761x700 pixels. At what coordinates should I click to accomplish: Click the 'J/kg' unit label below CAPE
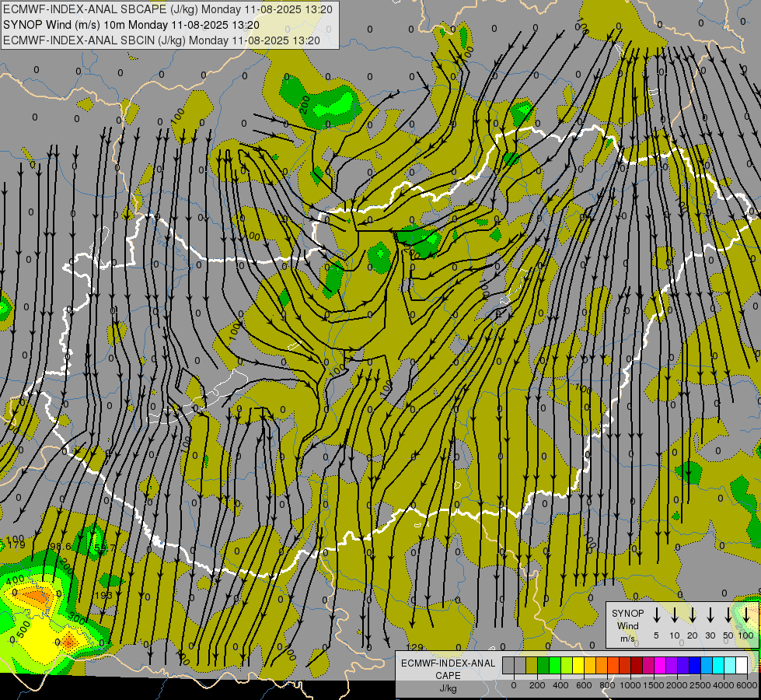click(x=448, y=688)
